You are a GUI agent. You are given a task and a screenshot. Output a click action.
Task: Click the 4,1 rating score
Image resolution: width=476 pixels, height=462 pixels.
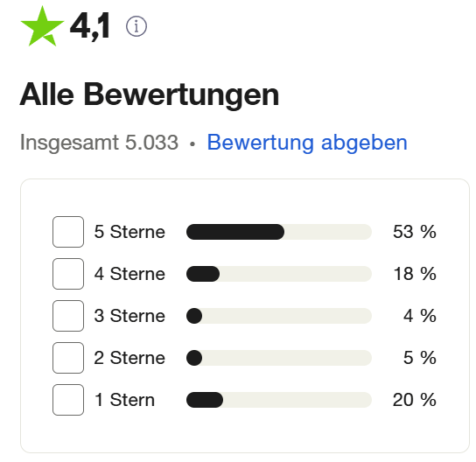pos(90,27)
